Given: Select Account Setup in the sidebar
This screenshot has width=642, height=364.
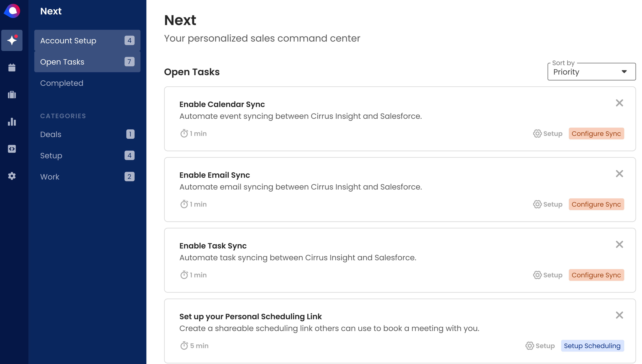Looking at the screenshot, I should (x=87, y=41).
